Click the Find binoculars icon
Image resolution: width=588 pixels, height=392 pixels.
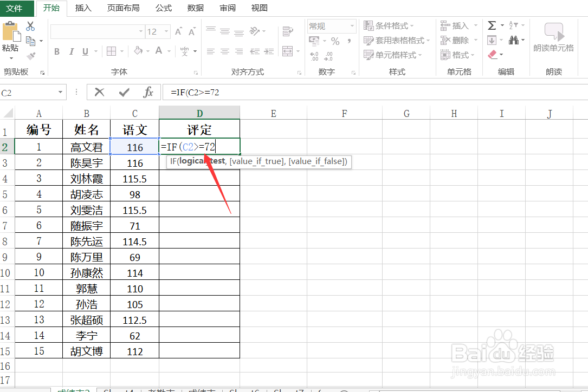point(514,40)
